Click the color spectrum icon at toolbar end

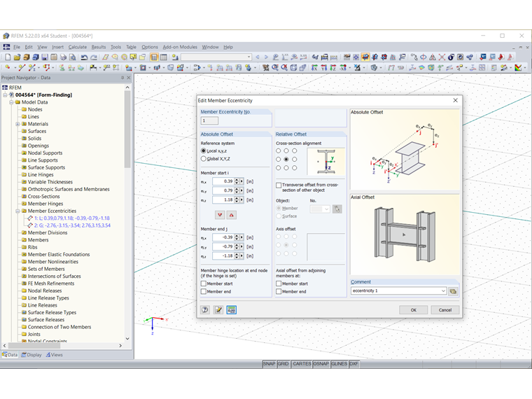coord(518,67)
